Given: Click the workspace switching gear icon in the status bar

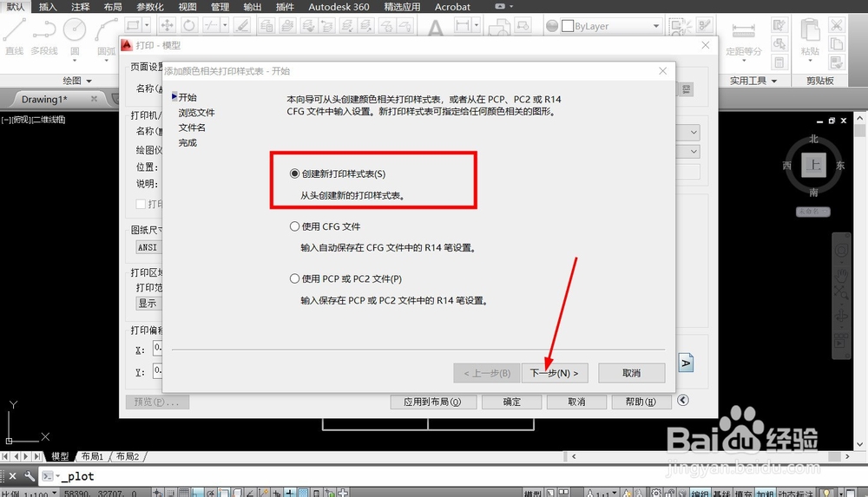Looking at the screenshot, I should coord(656,493).
